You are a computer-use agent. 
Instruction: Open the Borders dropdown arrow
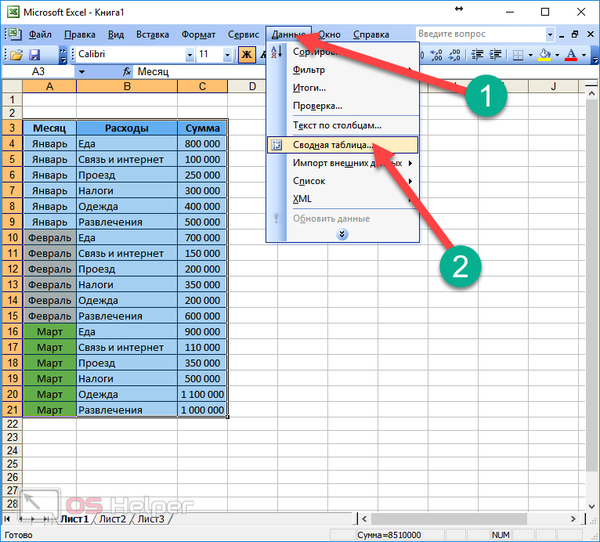[530, 55]
